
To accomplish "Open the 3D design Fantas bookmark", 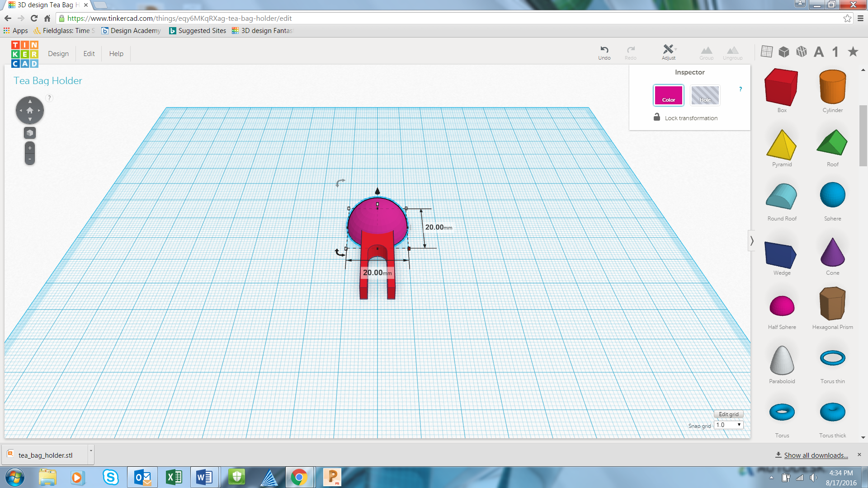I will (263, 31).
